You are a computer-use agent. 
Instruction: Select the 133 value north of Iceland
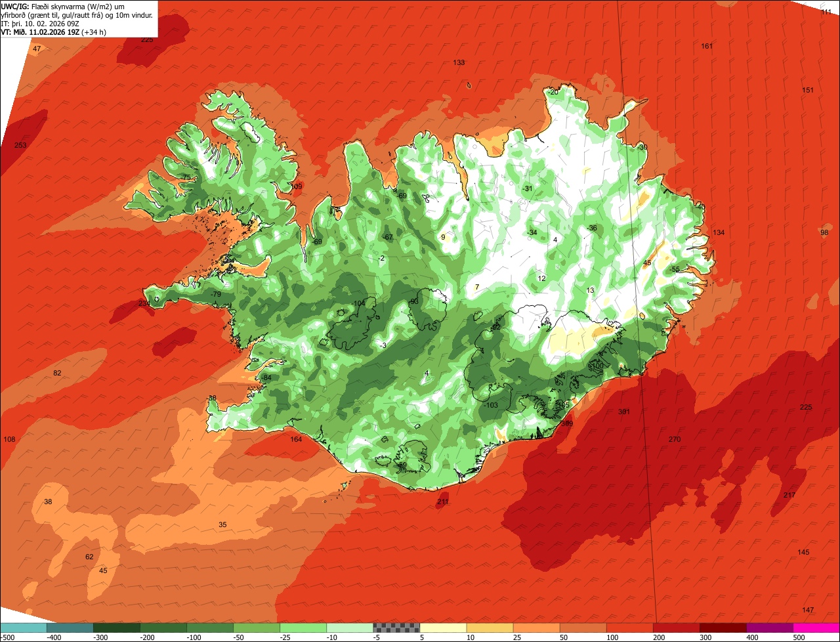tap(459, 62)
